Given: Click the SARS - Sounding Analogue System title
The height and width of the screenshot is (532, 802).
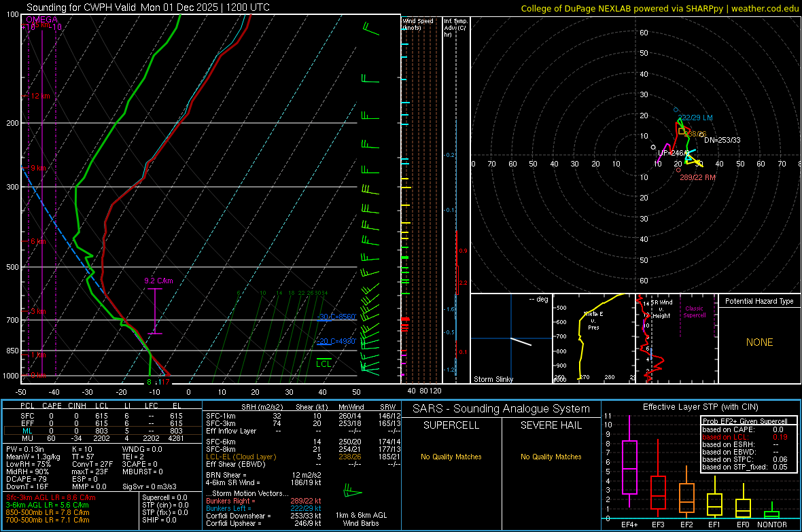Looking at the screenshot, I should click(x=502, y=409).
